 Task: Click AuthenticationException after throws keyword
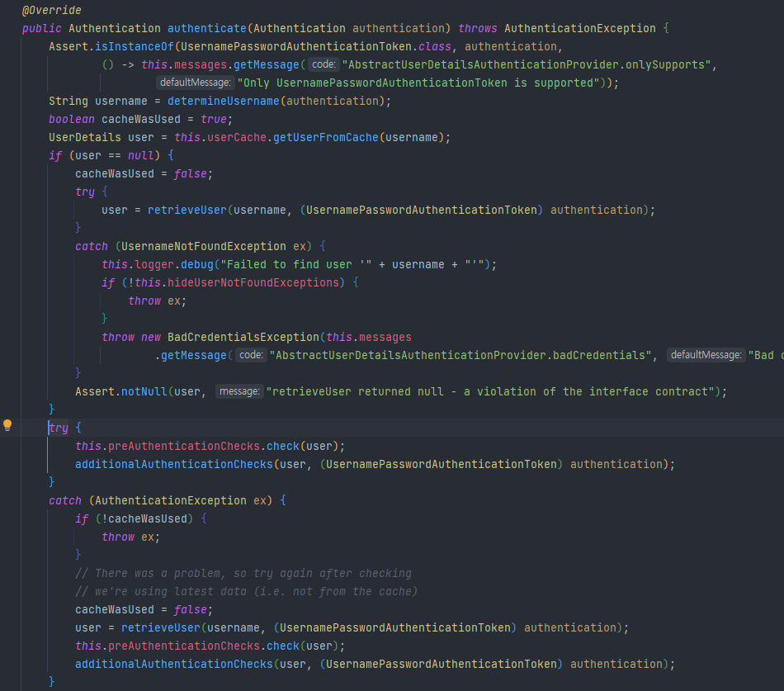[x=580, y=29]
